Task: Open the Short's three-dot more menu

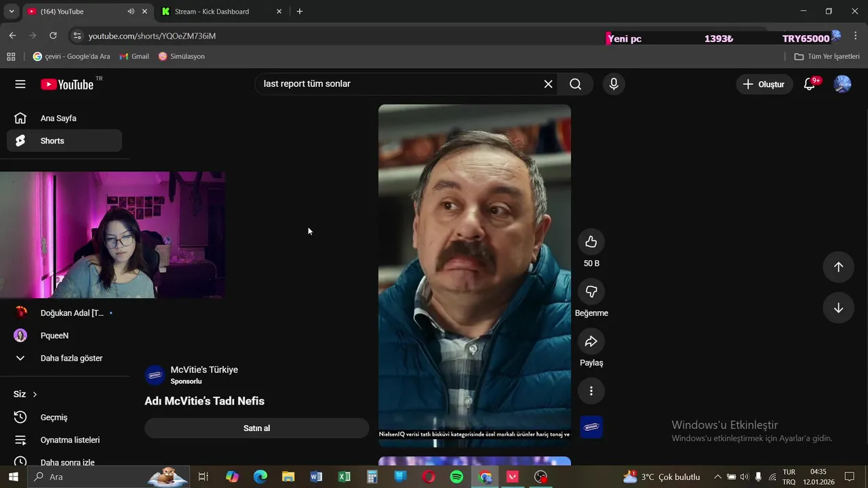Action: tap(591, 391)
